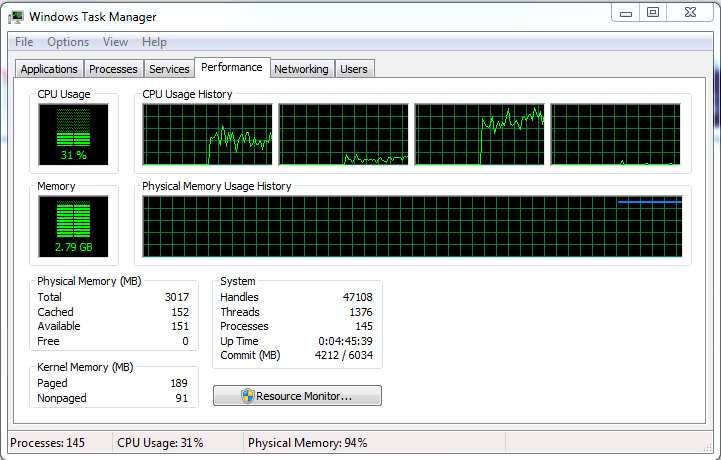Click the second CPU usage history graph
This screenshot has height=460, width=721.
coord(343,134)
